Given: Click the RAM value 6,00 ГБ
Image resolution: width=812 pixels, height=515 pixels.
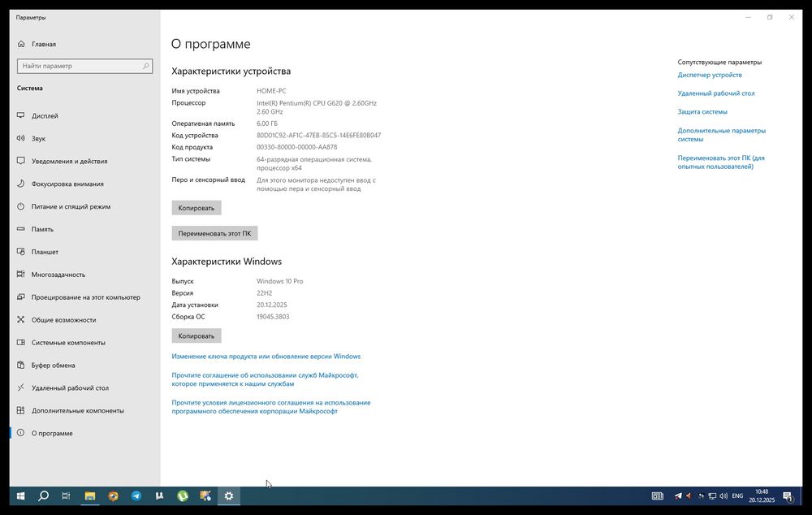Looking at the screenshot, I should 267,123.
